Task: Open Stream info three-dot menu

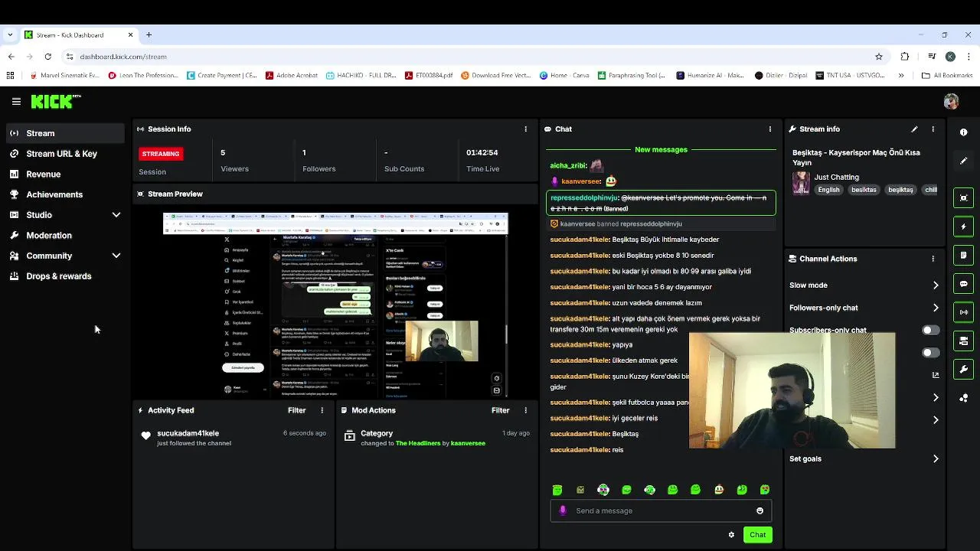Action: pos(933,129)
